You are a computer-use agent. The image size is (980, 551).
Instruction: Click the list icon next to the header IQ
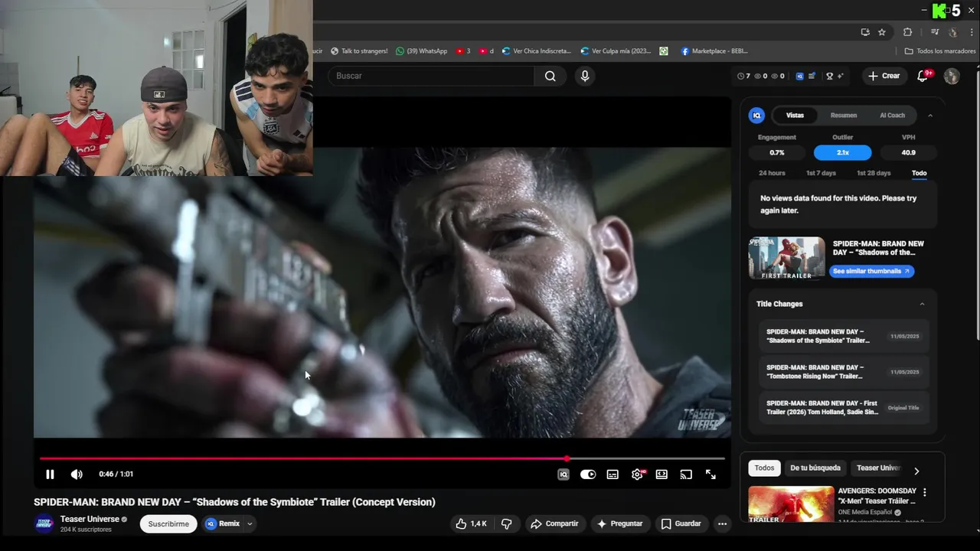[x=812, y=76]
